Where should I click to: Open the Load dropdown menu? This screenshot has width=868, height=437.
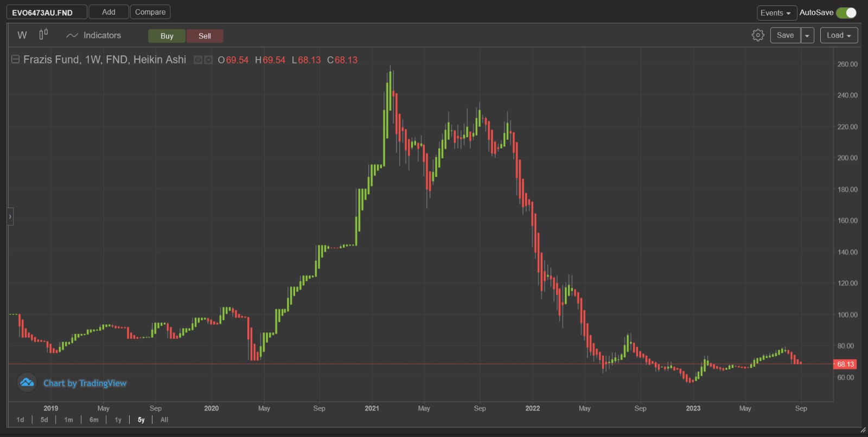coord(839,35)
